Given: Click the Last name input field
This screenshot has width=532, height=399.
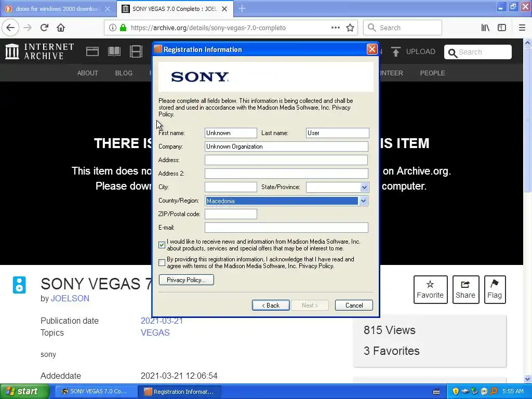Looking at the screenshot, I should 337,133.
